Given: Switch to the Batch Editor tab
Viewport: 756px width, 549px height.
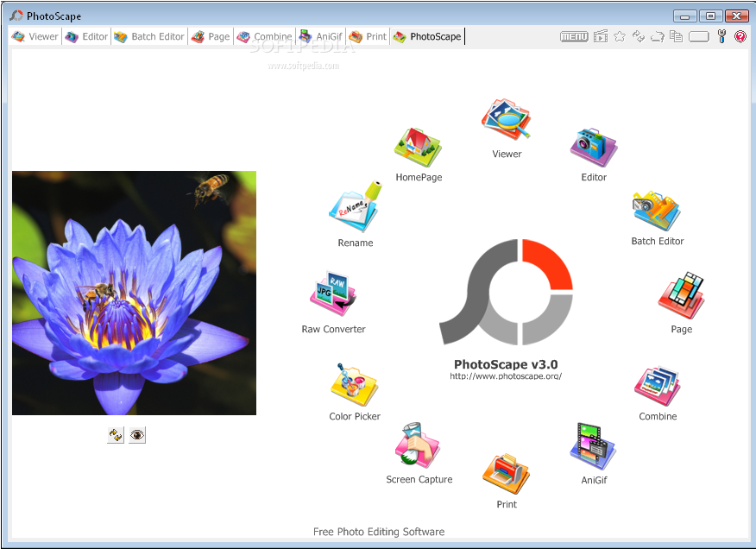Looking at the screenshot, I should click(x=149, y=36).
